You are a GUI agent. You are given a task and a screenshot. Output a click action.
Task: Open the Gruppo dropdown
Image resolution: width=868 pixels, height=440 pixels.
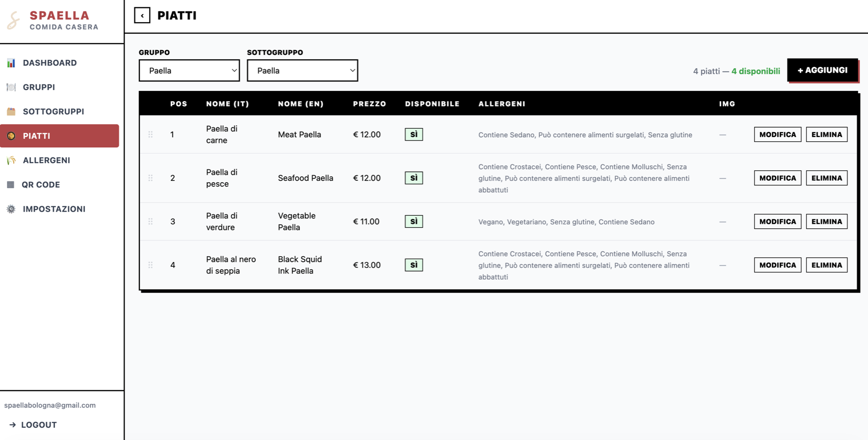tap(190, 71)
